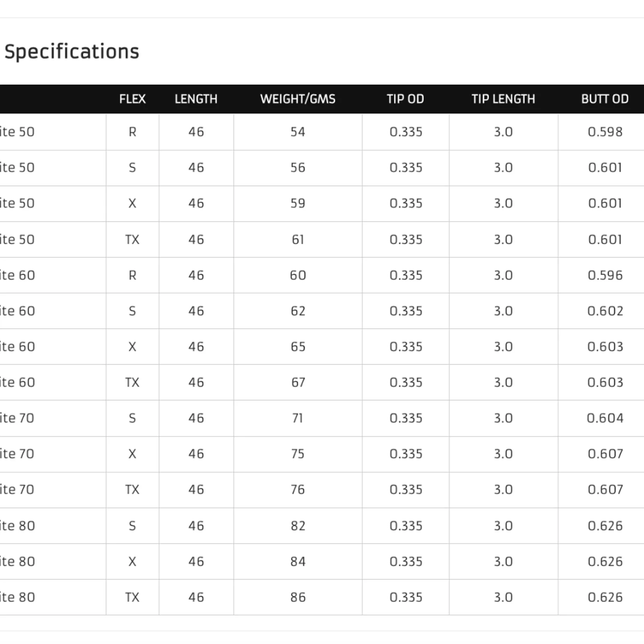Select the butt OD value 0.604

605,418
